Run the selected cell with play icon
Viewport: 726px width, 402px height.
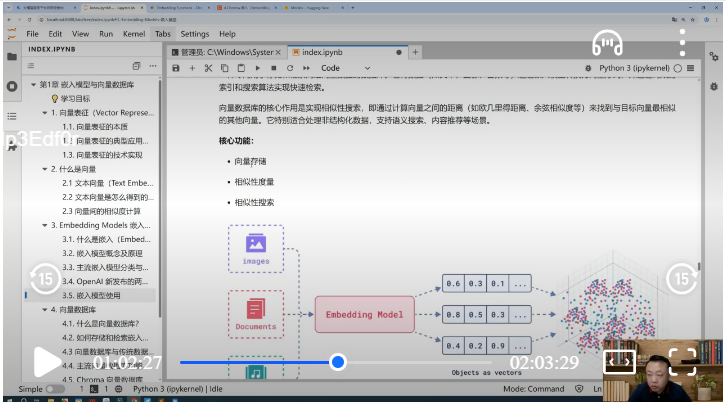pyautogui.click(x=258, y=68)
